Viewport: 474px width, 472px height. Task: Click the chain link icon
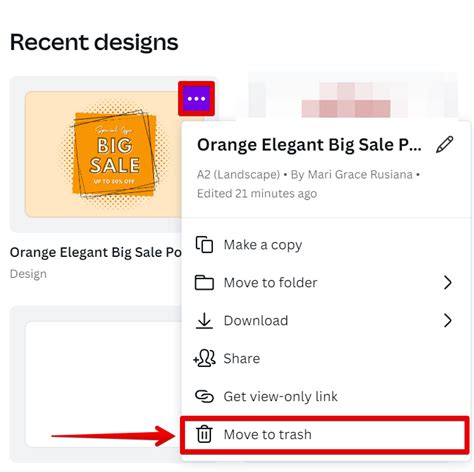[204, 396]
